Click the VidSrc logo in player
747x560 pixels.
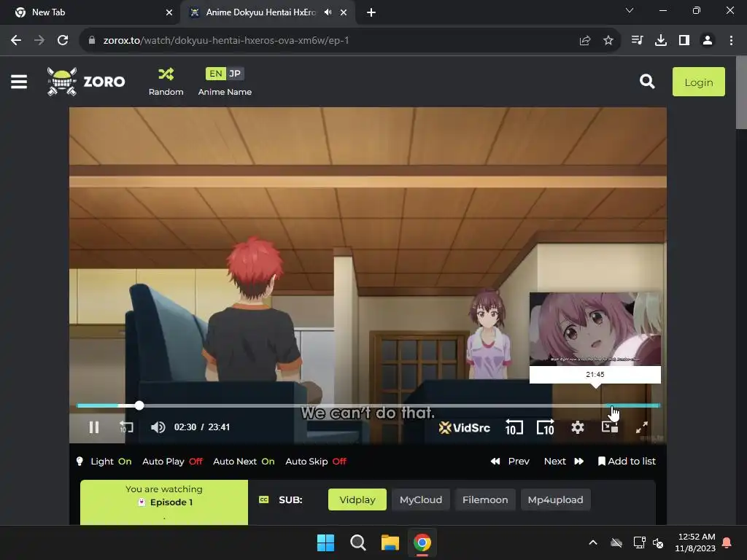click(465, 427)
